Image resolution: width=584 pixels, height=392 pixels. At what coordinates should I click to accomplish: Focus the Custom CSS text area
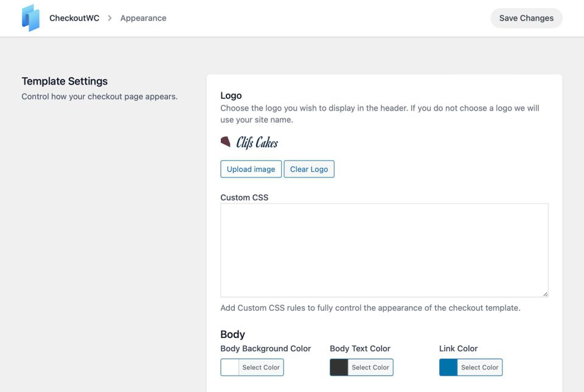coord(384,250)
